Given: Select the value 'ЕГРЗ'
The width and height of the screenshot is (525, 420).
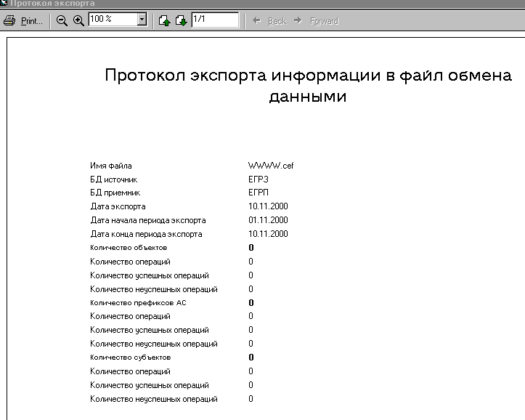Looking at the screenshot, I should 259,179.
